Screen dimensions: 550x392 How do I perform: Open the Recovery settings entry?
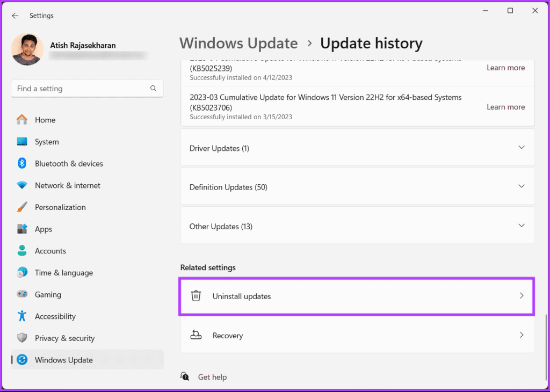point(357,335)
